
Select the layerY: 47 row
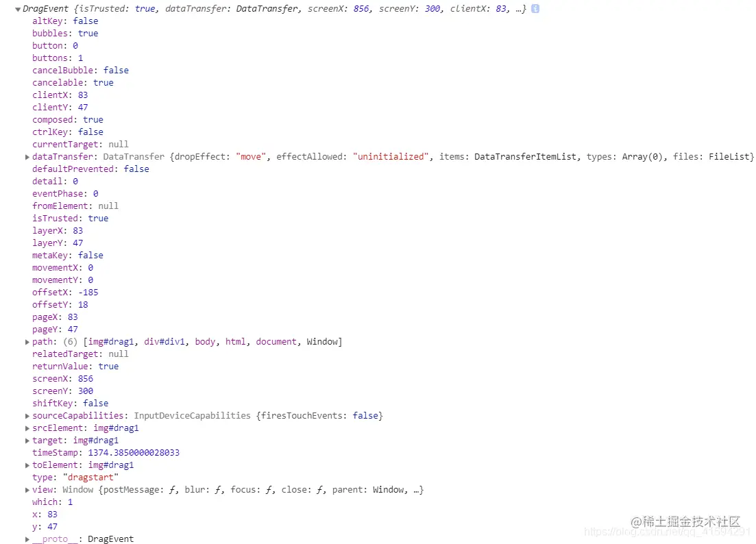(x=58, y=243)
